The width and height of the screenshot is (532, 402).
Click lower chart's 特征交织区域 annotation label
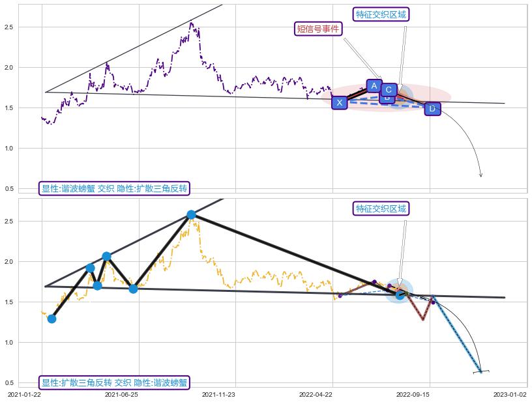(381, 208)
